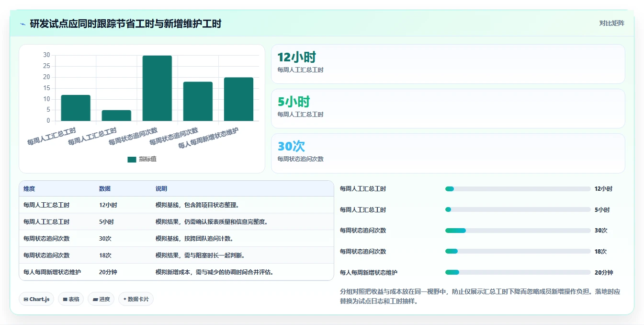
Task: Select the 进度 tag chip label
Action: click(105, 299)
